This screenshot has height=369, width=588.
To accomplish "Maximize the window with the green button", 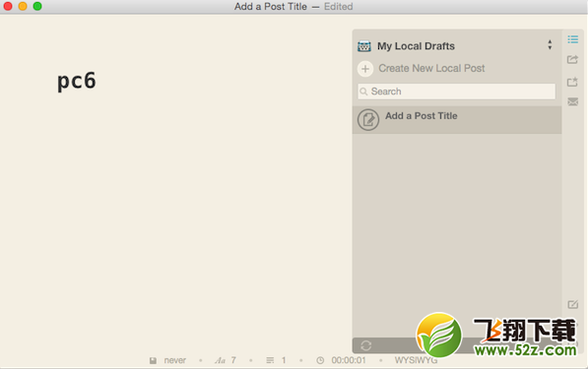I will pos(37,6).
